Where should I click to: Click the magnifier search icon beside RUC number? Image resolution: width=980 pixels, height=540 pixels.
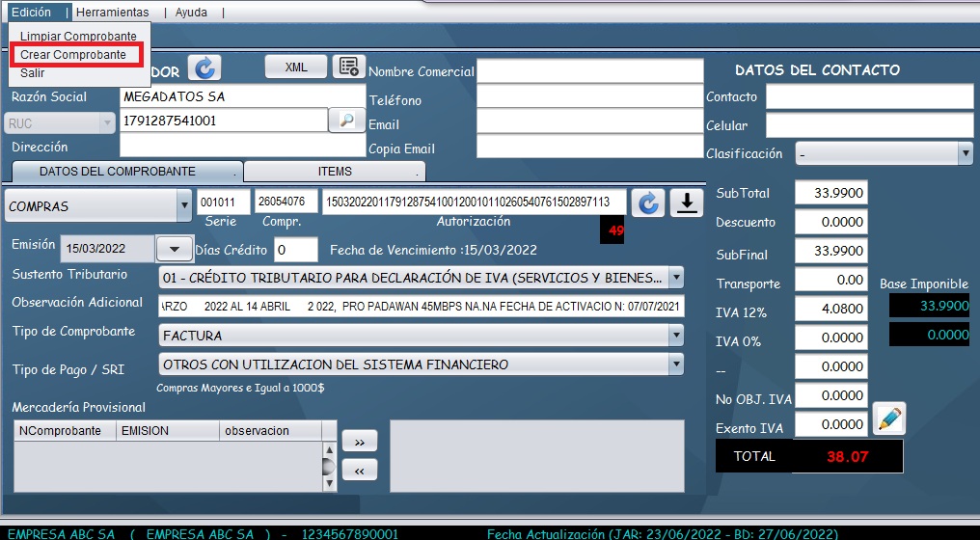tap(346, 121)
